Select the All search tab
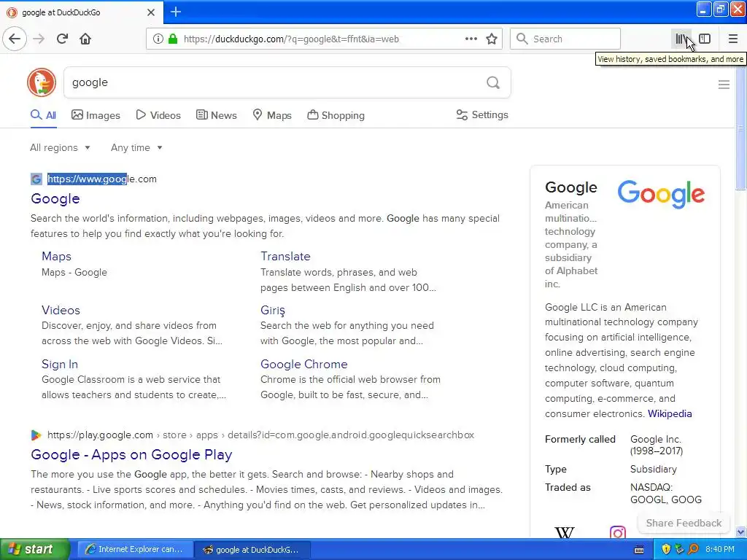 [x=43, y=115]
